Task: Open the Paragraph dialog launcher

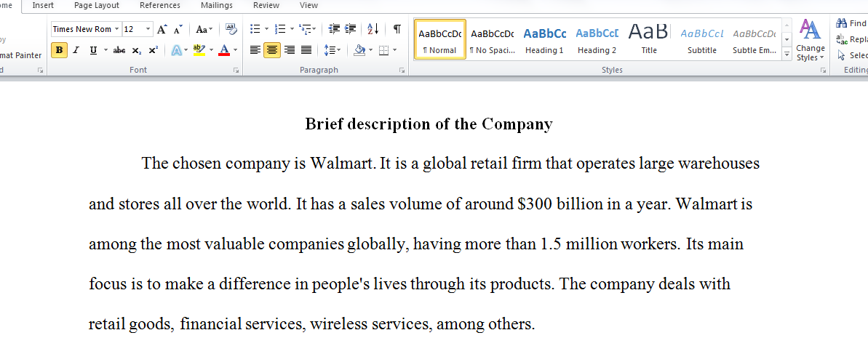Action: 402,71
